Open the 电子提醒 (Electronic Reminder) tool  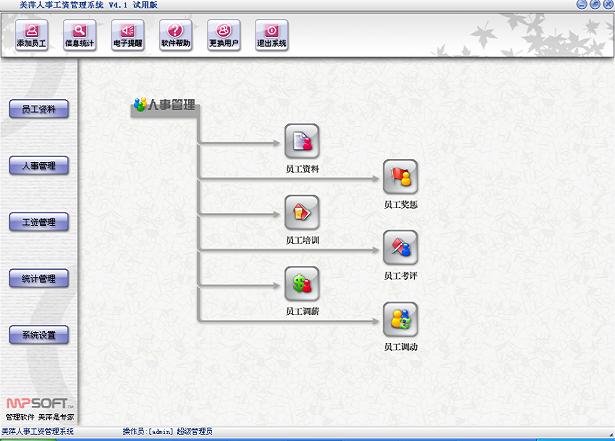click(x=128, y=36)
